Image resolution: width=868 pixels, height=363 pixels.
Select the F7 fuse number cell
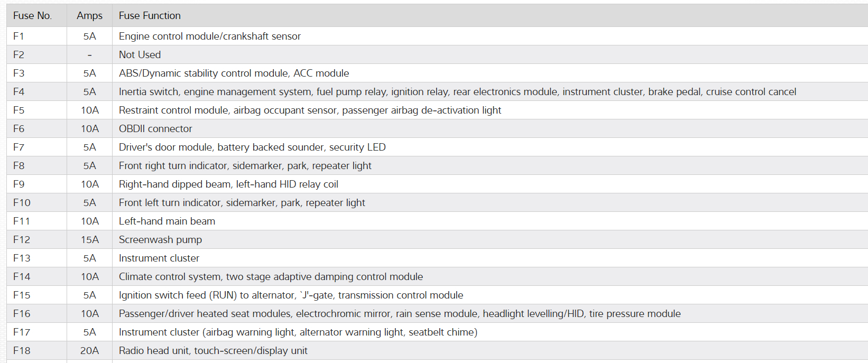click(19, 147)
